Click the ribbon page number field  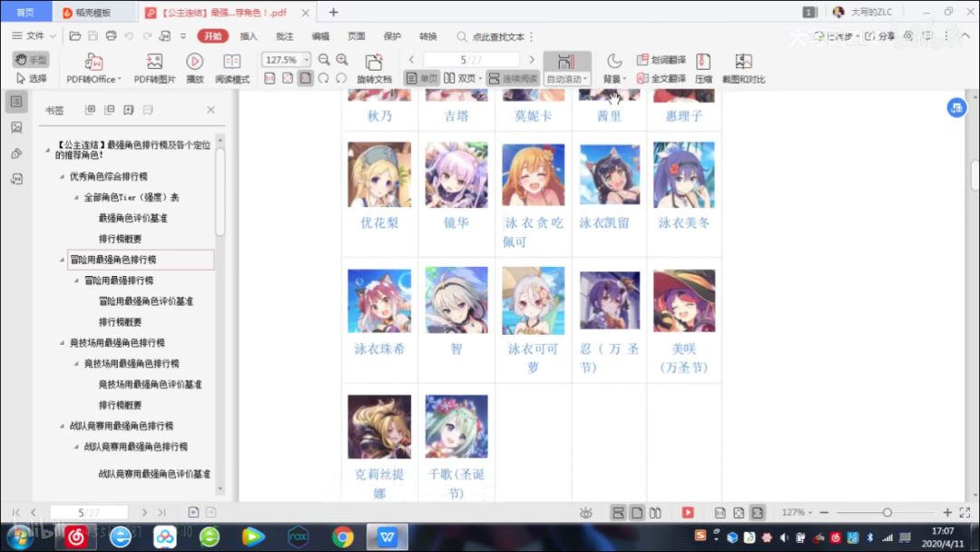click(x=471, y=60)
